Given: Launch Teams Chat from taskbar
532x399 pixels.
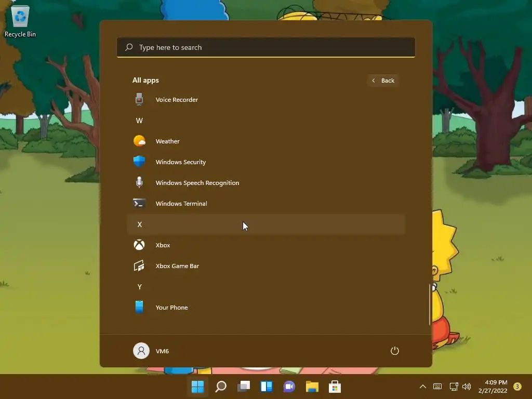Looking at the screenshot, I should click(x=289, y=386).
